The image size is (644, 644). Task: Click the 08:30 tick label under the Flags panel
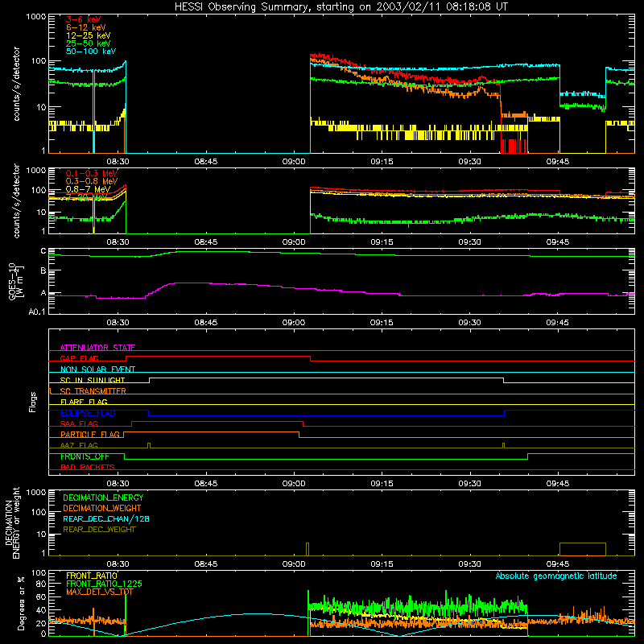coord(118,484)
